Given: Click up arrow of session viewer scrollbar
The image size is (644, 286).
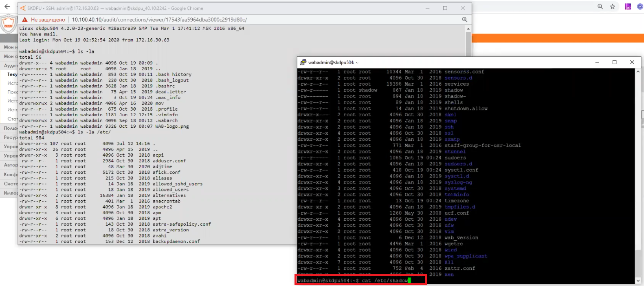Looking at the screenshot, I should point(468,29).
